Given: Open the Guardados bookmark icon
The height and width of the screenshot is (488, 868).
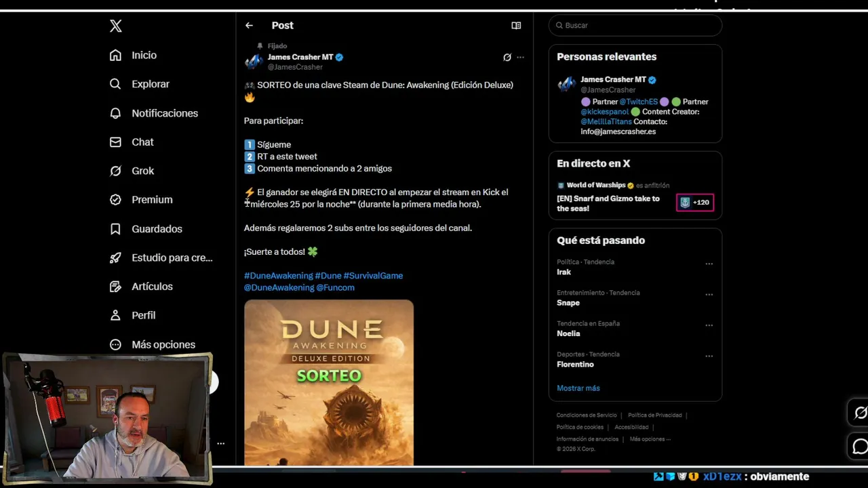Looking at the screenshot, I should 115,228.
